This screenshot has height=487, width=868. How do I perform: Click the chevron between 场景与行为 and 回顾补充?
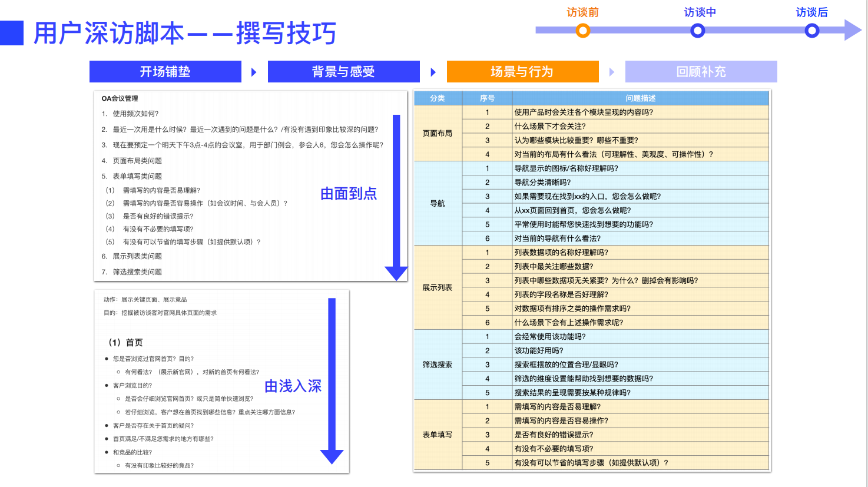(x=612, y=71)
